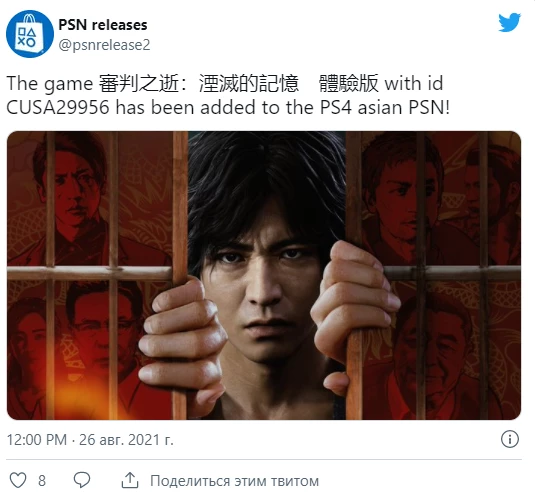Select the Поделиться этим твитом link
The width and height of the screenshot is (535, 500).
(234, 481)
